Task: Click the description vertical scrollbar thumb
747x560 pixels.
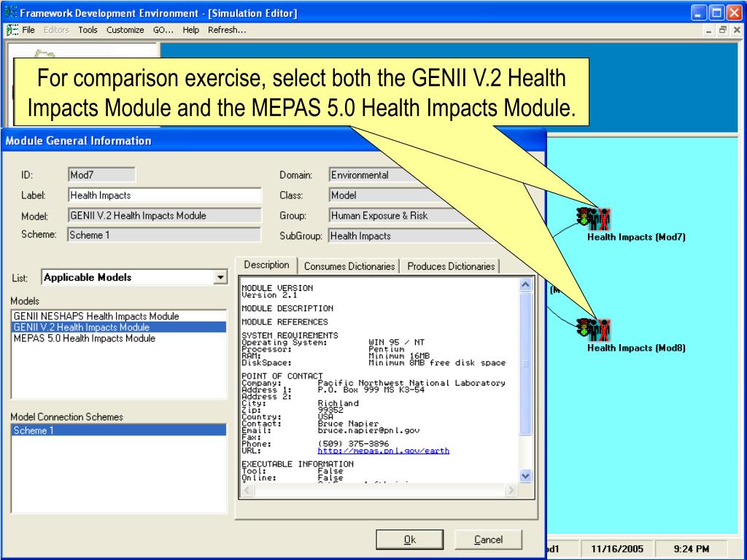Action: coord(525,363)
